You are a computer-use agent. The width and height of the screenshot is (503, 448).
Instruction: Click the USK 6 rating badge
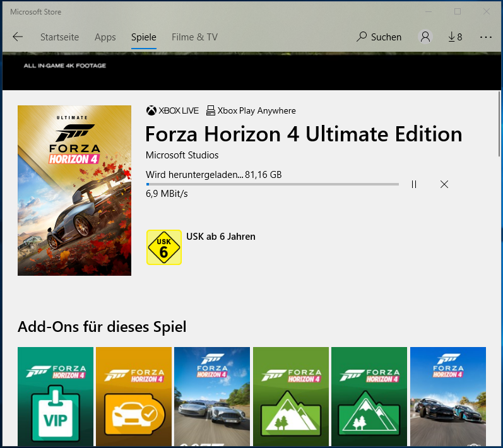pos(164,247)
